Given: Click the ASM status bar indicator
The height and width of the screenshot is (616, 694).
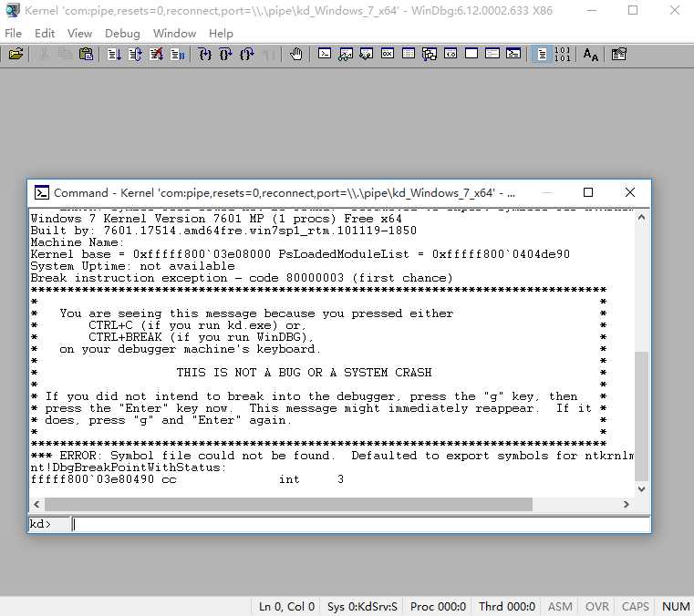Looking at the screenshot, I should pyautogui.click(x=560, y=606).
